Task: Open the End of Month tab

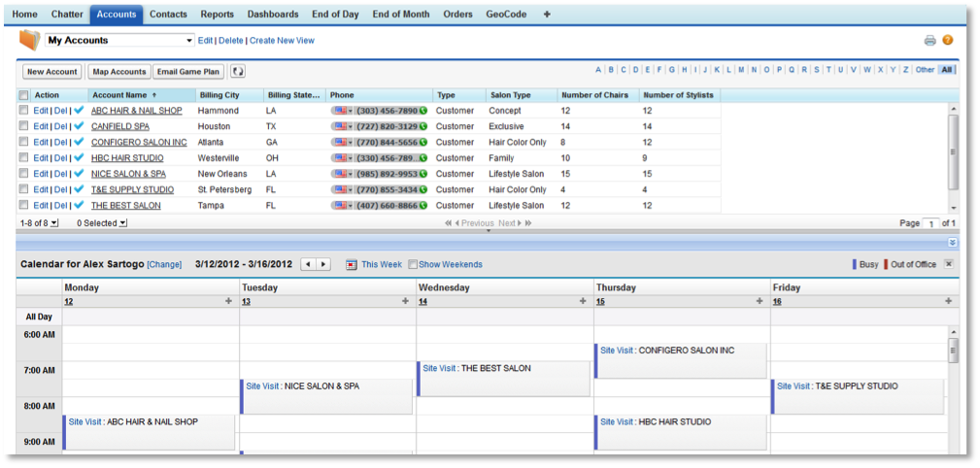Action: [x=400, y=15]
